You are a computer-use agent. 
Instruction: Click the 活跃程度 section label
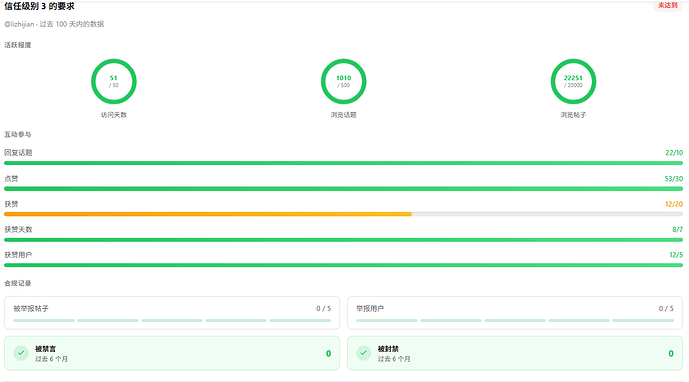(x=18, y=45)
